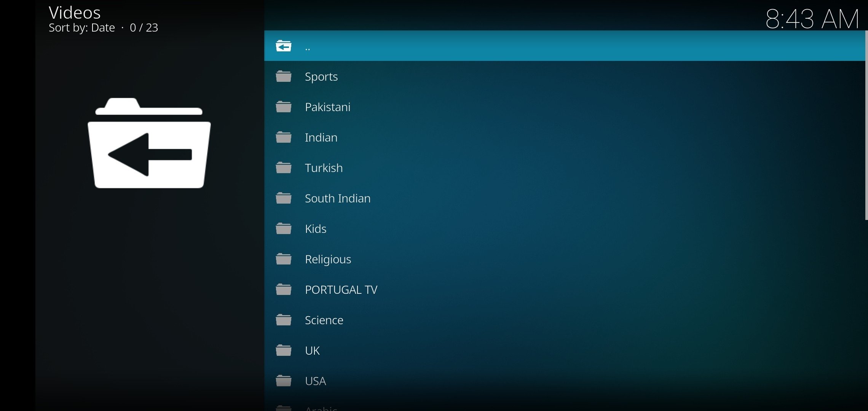868x411 pixels.
Task: Click the folder icon beside Turkish
Action: click(x=284, y=168)
